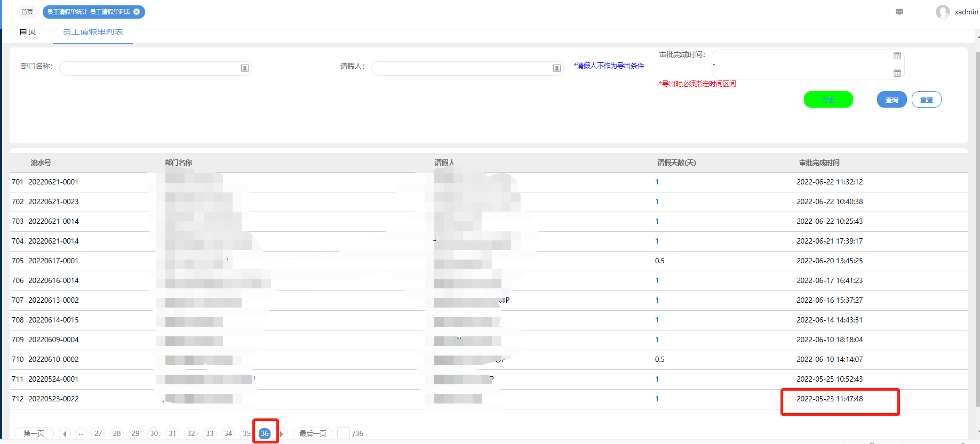The image size is (980, 444).
Task: Go to page 34
Action: (x=228, y=433)
